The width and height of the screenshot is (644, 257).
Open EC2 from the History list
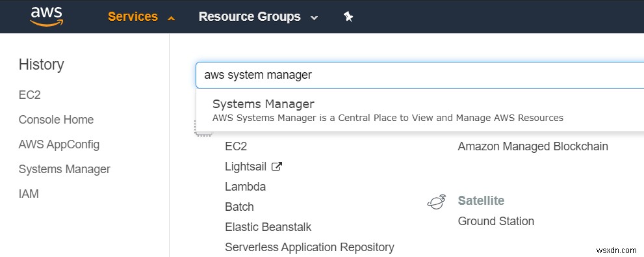click(x=30, y=95)
